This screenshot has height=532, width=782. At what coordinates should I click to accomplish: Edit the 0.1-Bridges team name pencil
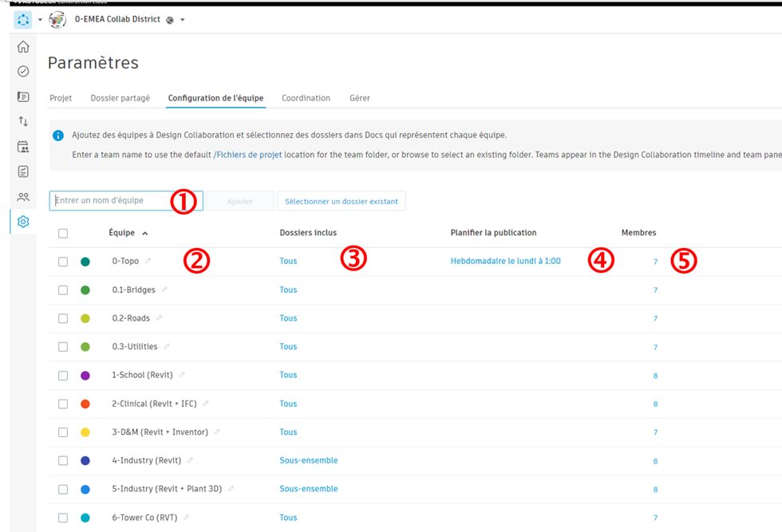point(164,290)
